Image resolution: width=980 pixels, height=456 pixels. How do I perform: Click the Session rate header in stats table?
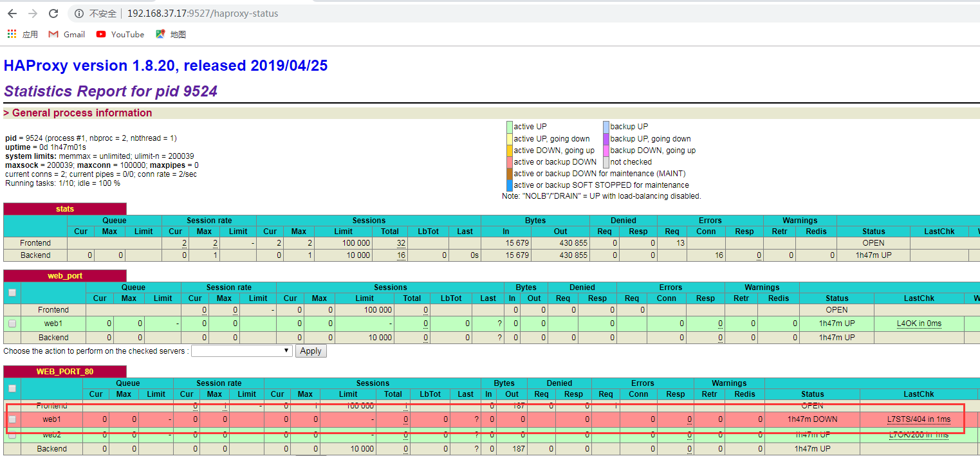[x=209, y=221]
